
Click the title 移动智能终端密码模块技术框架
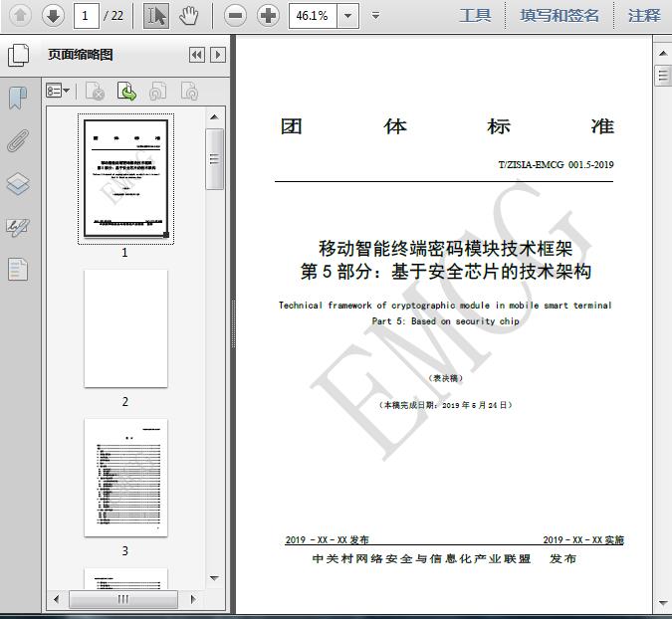click(x=446, y=248)
